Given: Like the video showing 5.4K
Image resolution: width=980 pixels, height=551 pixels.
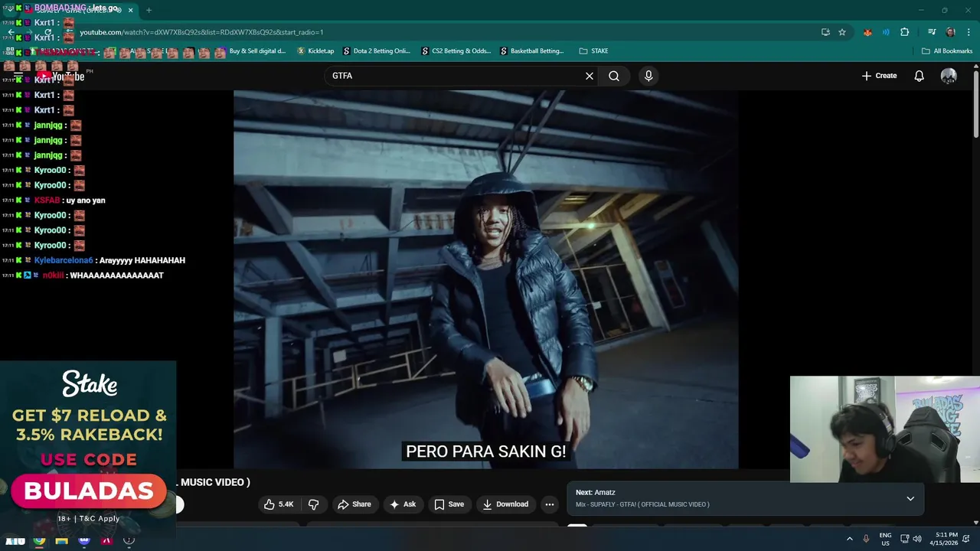Looking at the screenshot, I should point(278,504).
